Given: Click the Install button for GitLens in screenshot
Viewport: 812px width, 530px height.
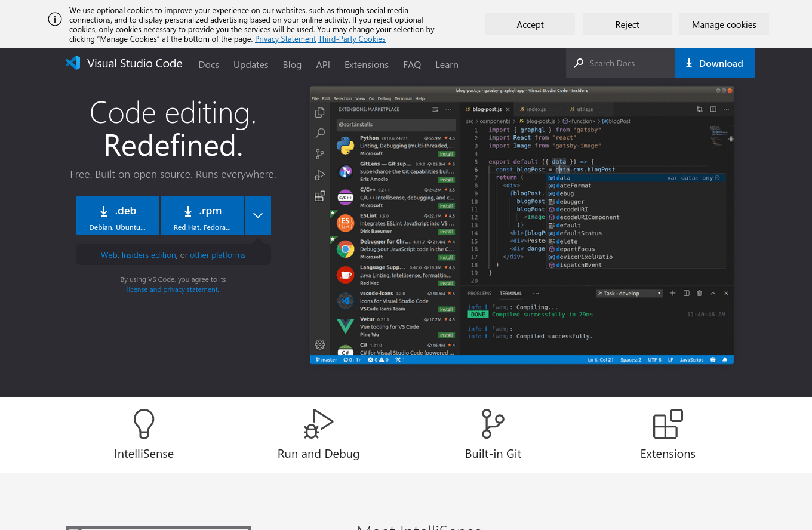Looking at the screenshot, I should (447, 180).
